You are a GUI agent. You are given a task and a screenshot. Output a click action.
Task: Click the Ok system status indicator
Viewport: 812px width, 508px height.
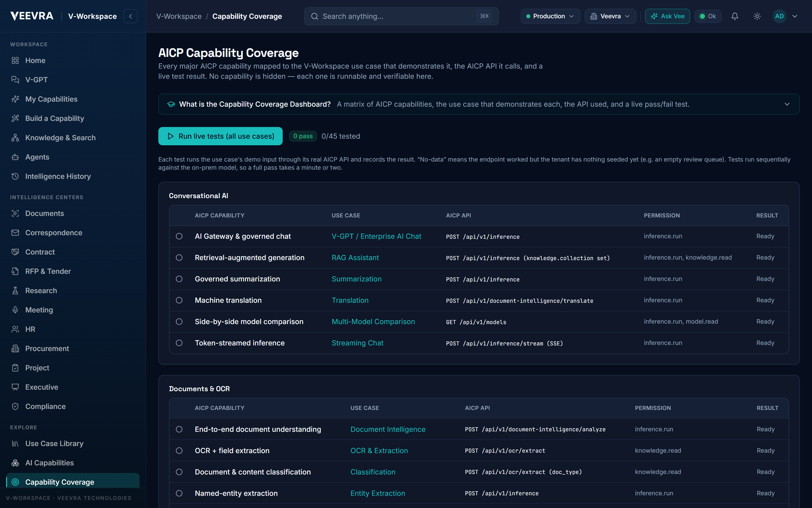708,16
